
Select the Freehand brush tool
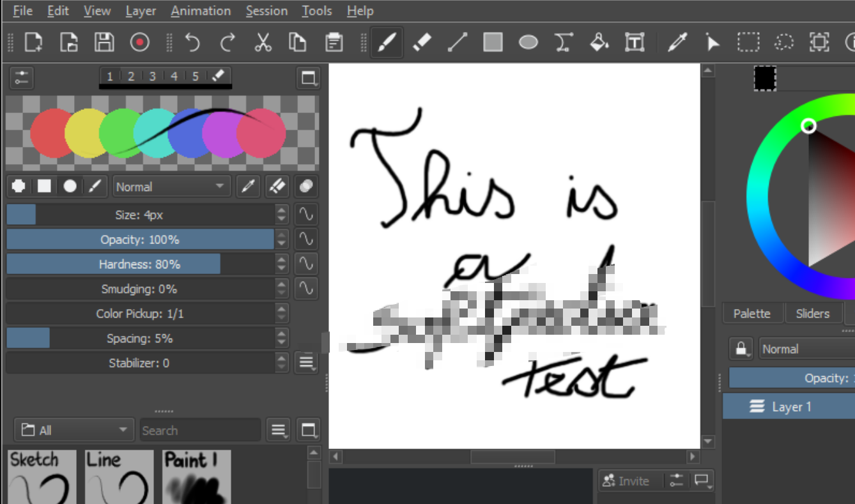coord(386,42)
